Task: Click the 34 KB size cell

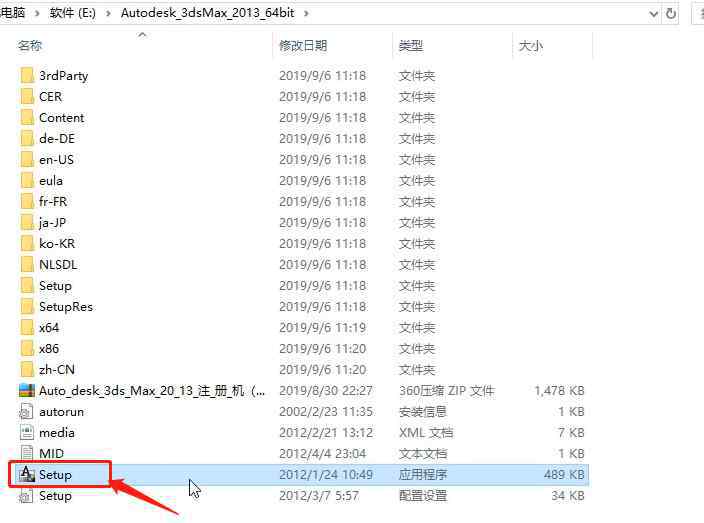Action: [568, 496]
